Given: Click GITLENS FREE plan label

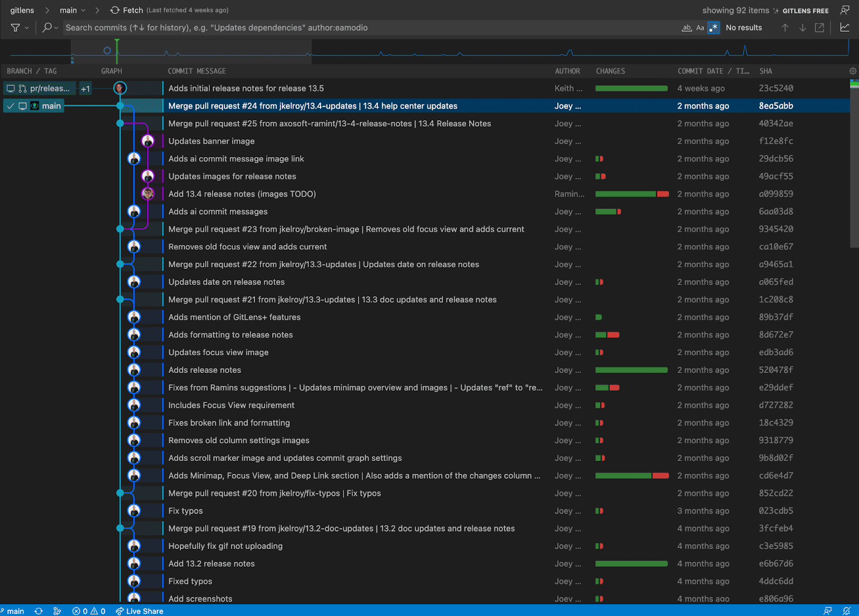Looking at the screenshot, I should coord(805,11).
